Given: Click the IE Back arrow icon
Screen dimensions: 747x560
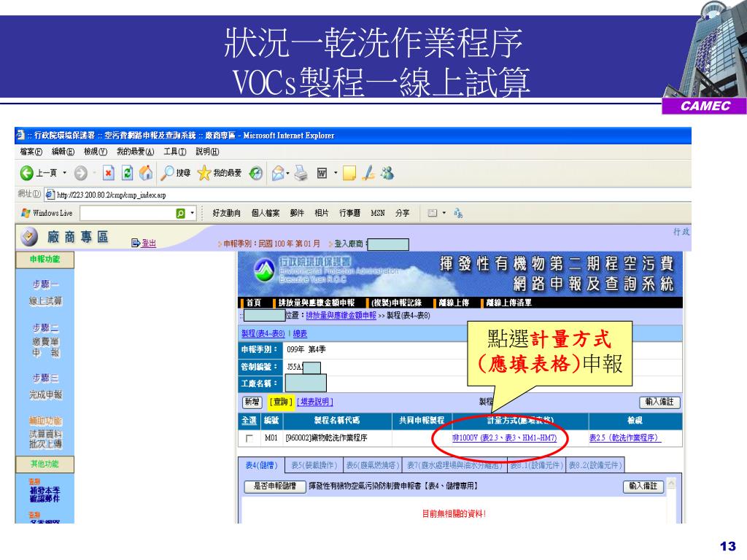Looking at the screenshot, I should 26,173.
